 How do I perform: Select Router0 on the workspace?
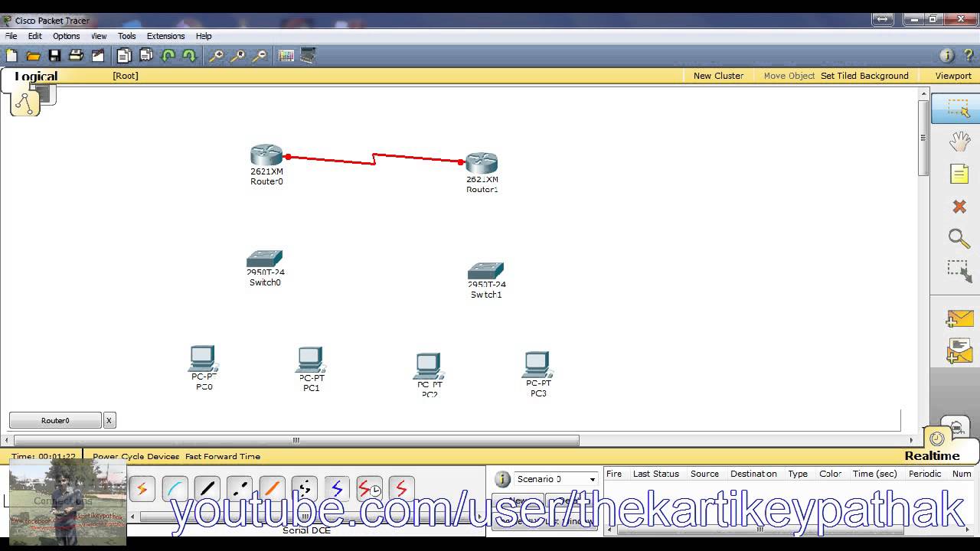[x=266, y=156]
